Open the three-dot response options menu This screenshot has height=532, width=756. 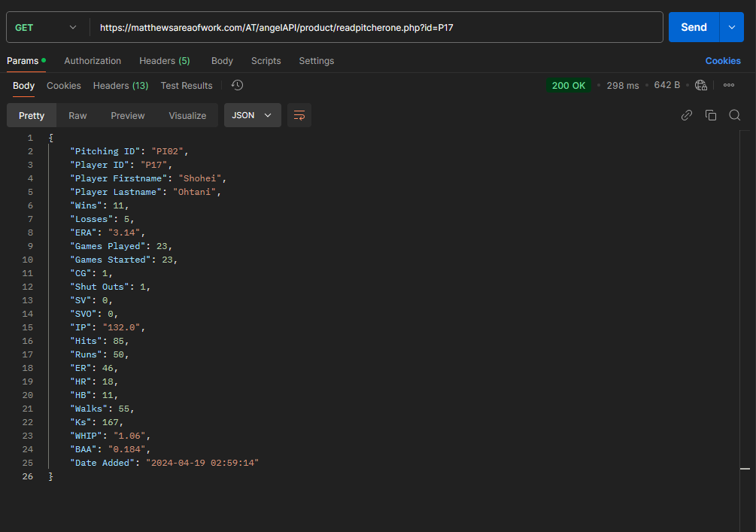(x=728, y=85)
